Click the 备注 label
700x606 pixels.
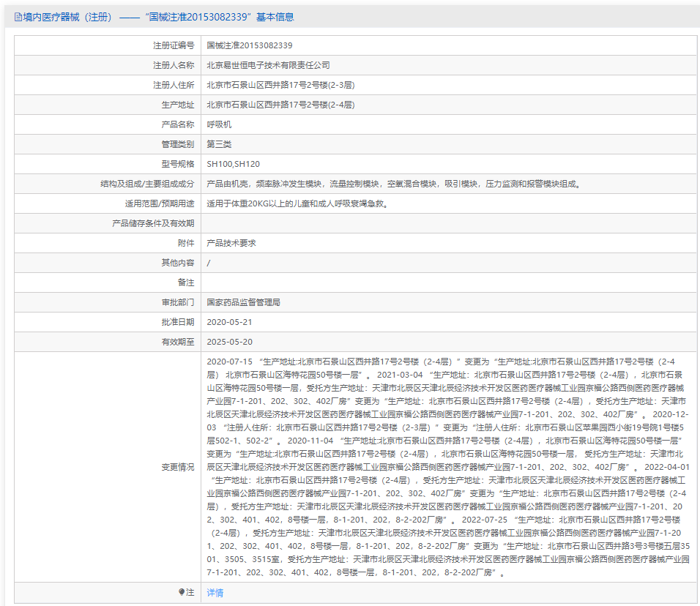click(x=186, y=283)
